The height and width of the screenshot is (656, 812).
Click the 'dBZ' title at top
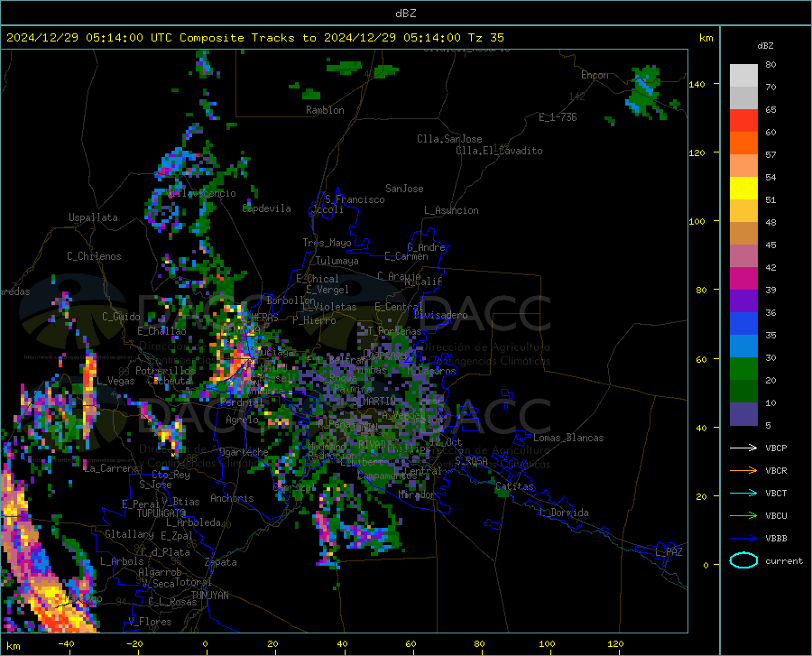(405, 14)
